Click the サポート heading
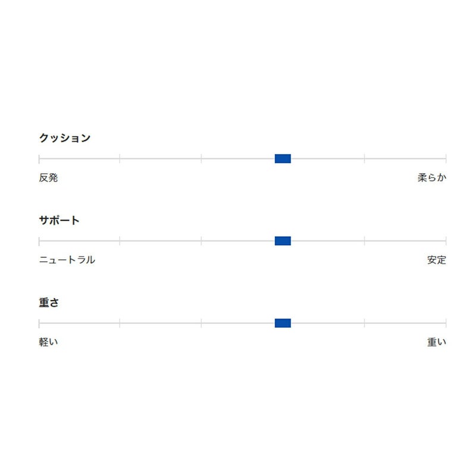Image resolution: width=476 pixels, height=476 pixels. click(59, 220)
